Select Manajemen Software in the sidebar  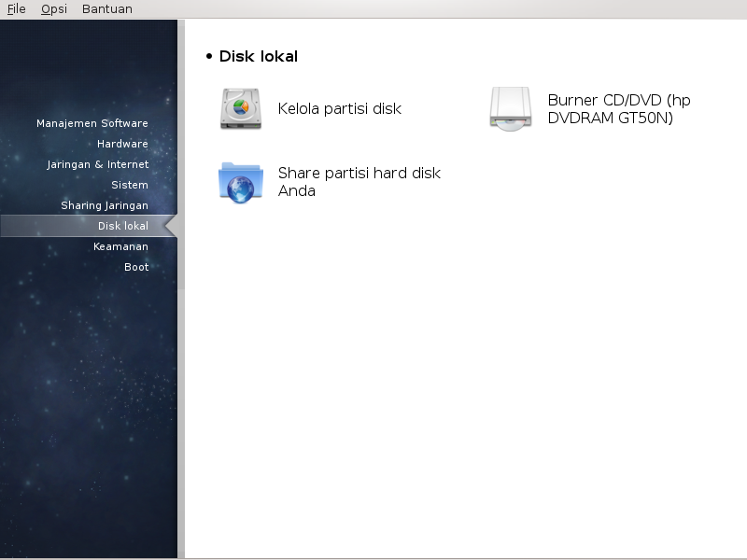[x=92, y=123]
